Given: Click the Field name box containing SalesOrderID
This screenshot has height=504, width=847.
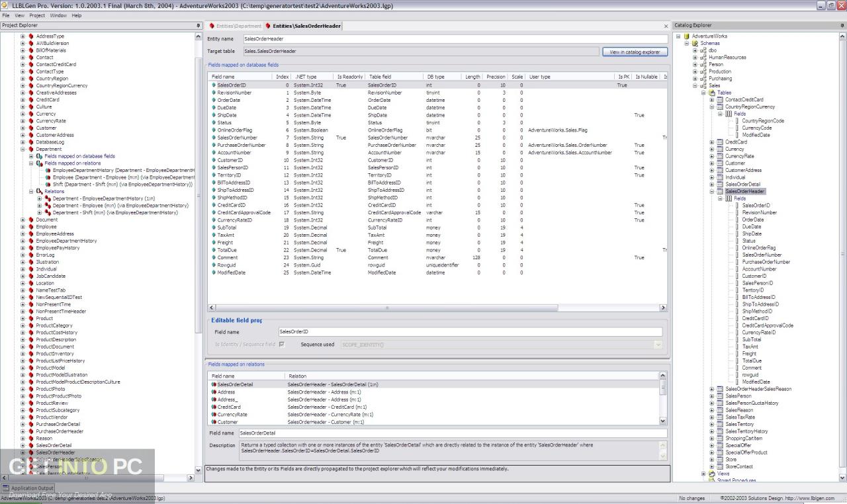Looking at the screenshot, I should pos(470,332).
